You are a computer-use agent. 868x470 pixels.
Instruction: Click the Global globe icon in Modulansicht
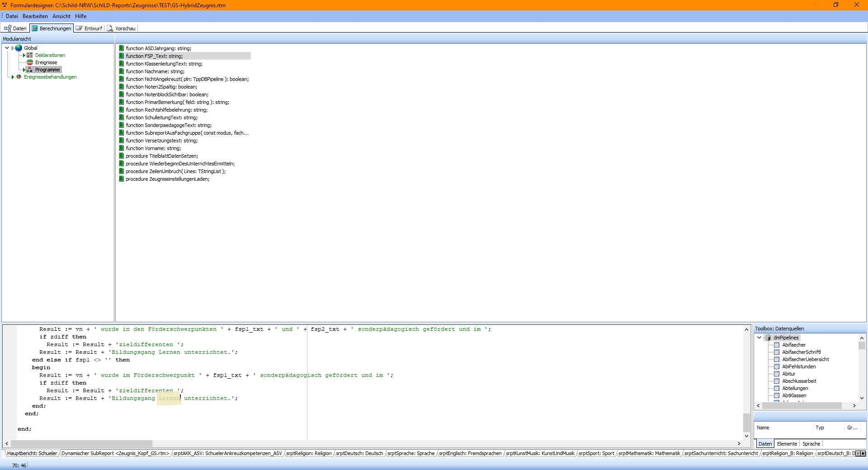pyautogui.click(x=19, y=48)
